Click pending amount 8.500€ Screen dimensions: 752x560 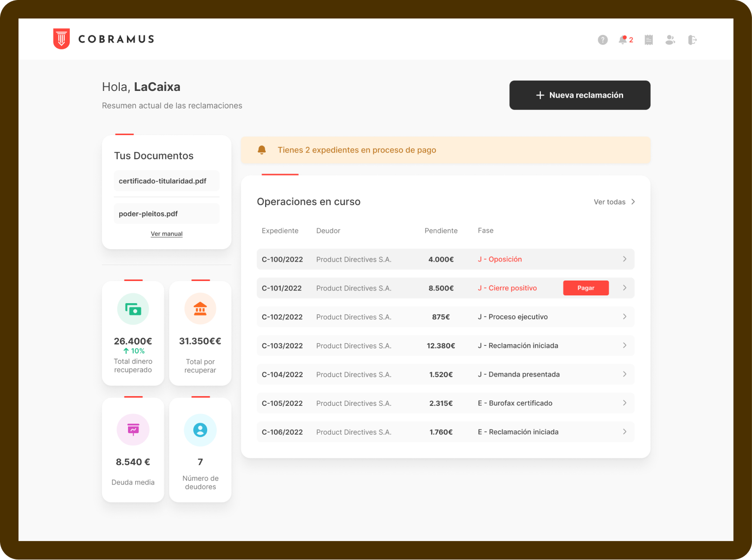tap(441, 288)
